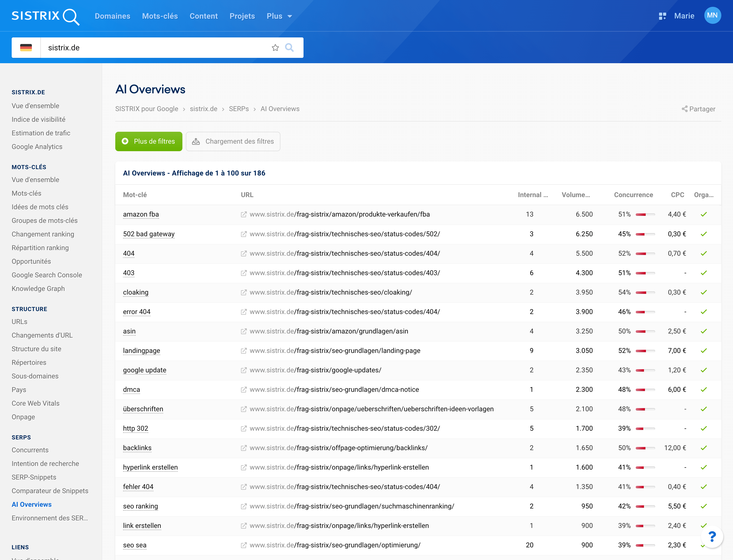Open SISTRIX pour Google breadcrumb
733x560 pixels.
[x=147, y=109]
